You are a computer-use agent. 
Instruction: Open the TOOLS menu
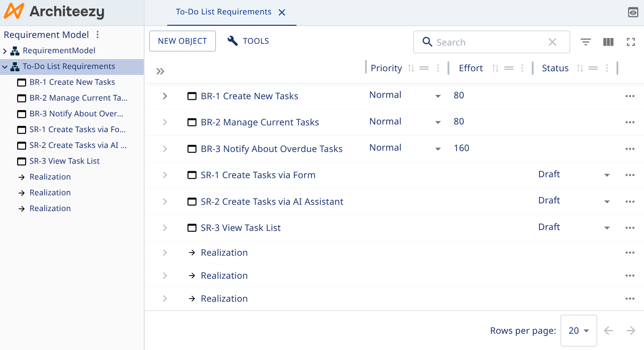pos(247,41)
